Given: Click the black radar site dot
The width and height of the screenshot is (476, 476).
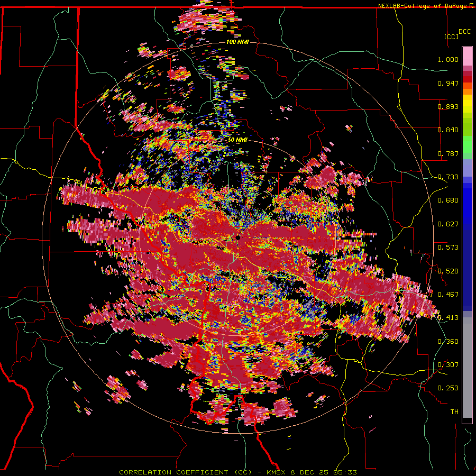Looking at the screenshot, I should click(x=238, y=237).
